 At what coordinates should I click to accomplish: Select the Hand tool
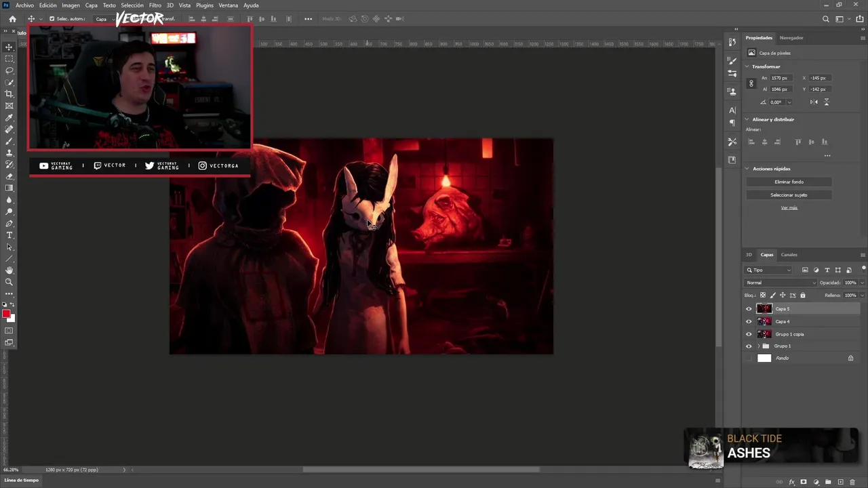(9, 270)
